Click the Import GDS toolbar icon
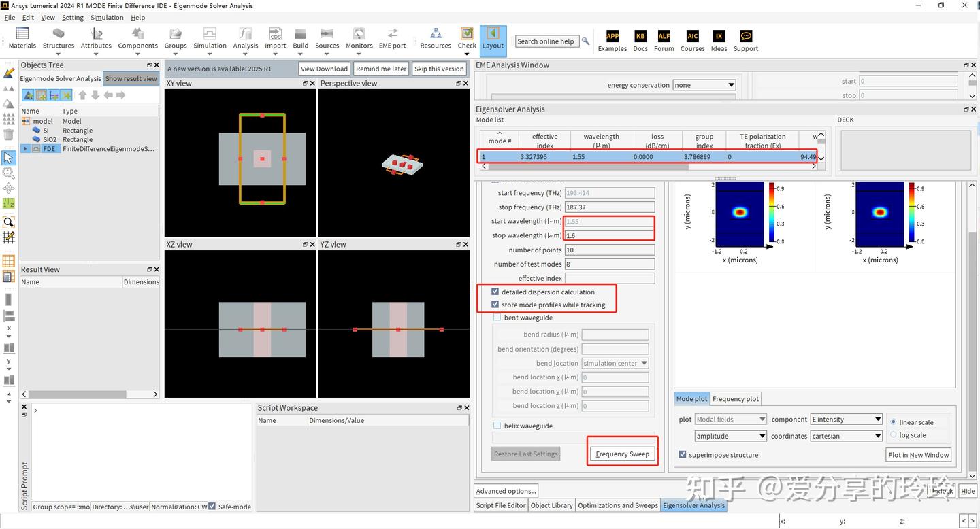Screen dimensions: 980x529 pyautogui.click(x=275, y=33)
